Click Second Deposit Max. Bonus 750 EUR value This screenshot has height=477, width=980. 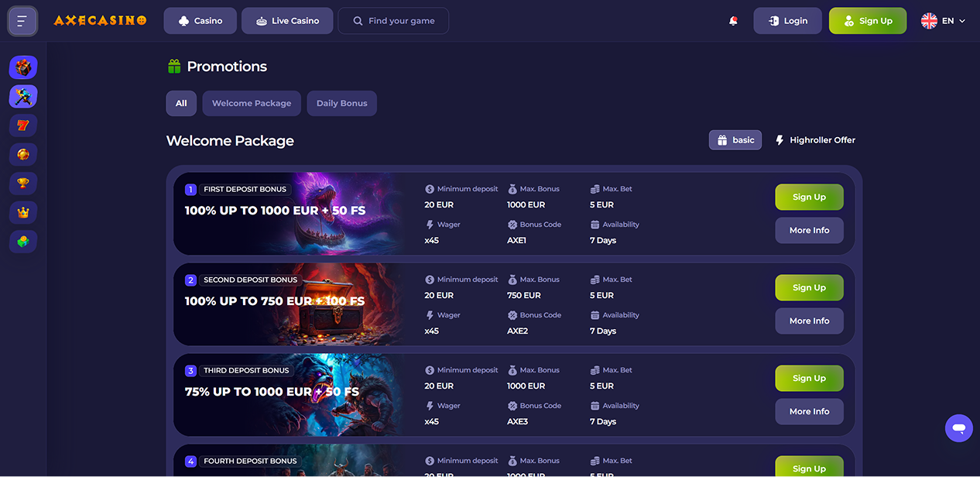tap(524, 295)
